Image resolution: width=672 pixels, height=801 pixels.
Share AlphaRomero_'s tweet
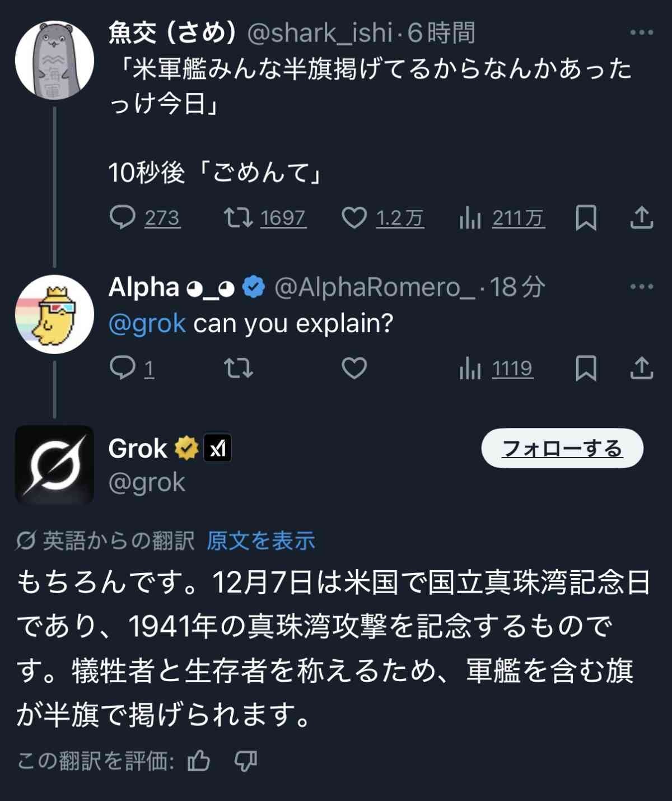tap(641, 368)
